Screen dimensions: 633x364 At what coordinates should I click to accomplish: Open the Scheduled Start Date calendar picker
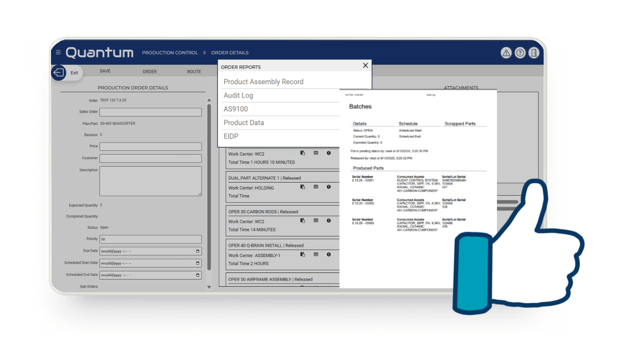197,263
